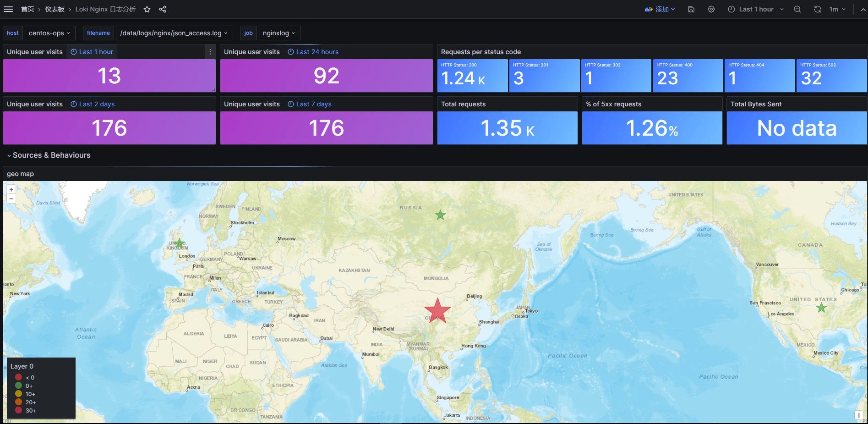Image resolution: width=868 pixels, height=424 pixels.
Task: Click the share dashboard icon
Action: point(163,9)
